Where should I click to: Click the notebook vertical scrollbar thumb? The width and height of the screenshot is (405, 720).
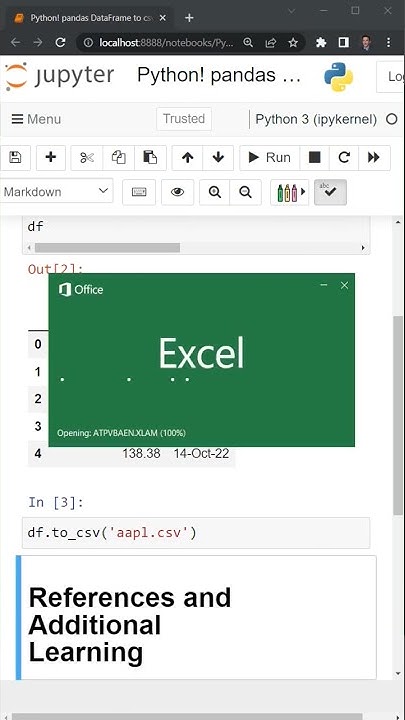[398, 415]
